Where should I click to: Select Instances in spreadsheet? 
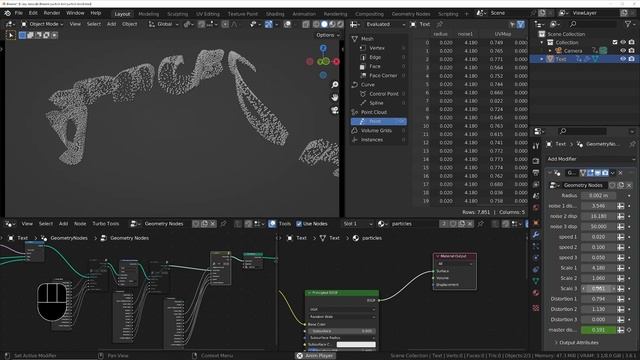(x=378, y=140)
